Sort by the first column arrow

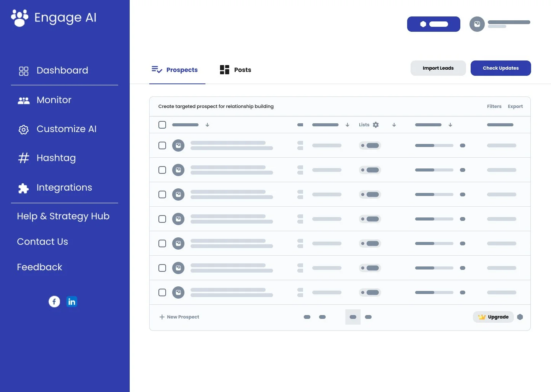coord(207,125)
